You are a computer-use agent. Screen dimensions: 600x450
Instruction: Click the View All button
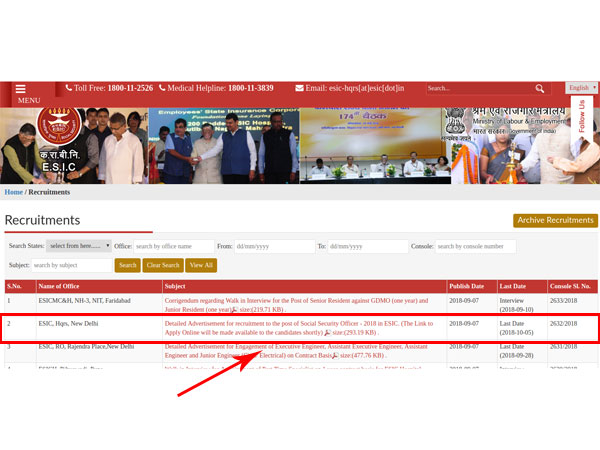[201, 265]
